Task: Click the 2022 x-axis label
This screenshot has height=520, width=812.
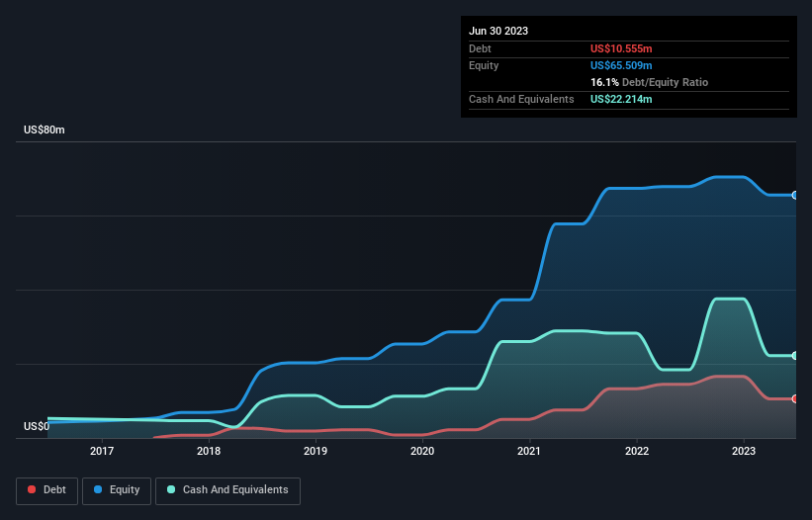Action: [x=637, y=451]
